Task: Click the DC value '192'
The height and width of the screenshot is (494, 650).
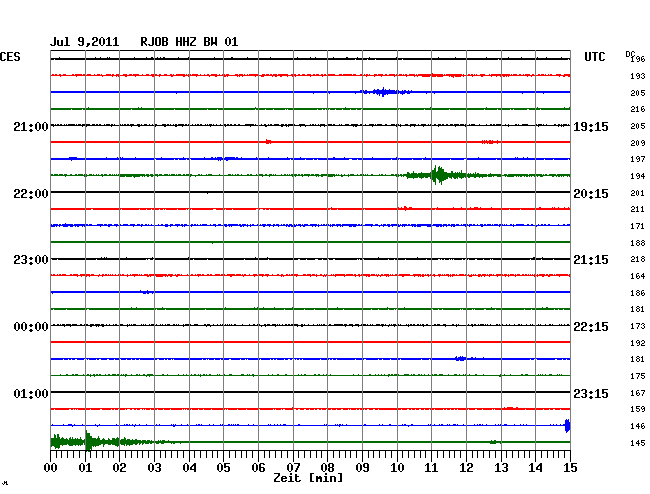Action: click(x=638, y=343)
